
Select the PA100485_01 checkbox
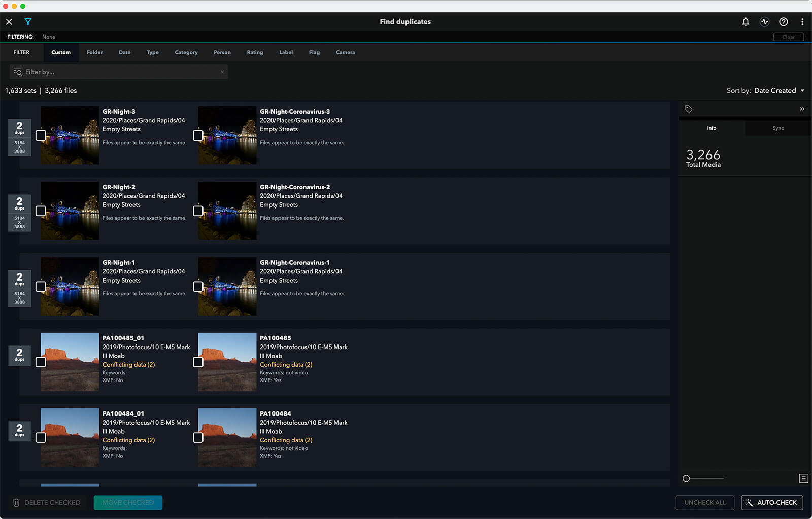(41, 362)
